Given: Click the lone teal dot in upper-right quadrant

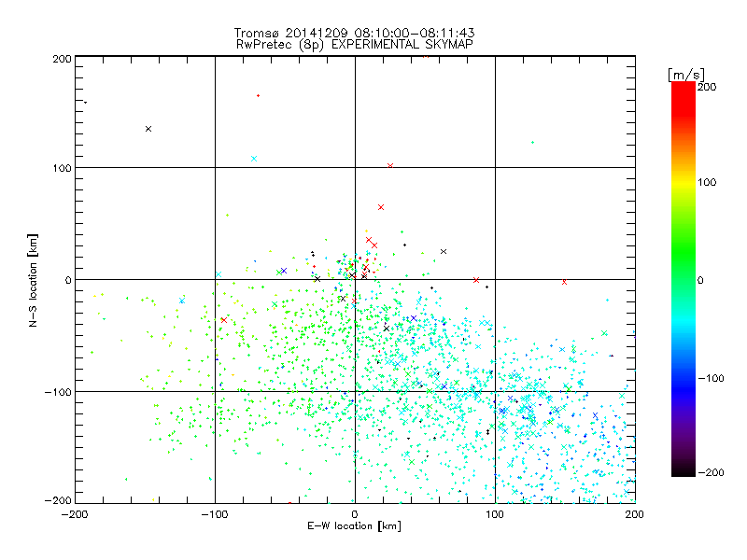Looking at the screenshot, I should click(x=532, y=143).
